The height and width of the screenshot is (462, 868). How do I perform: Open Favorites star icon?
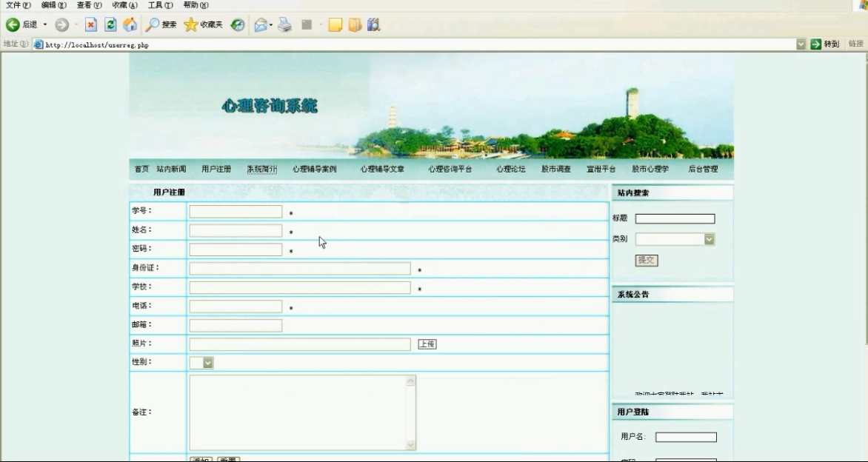190,24
